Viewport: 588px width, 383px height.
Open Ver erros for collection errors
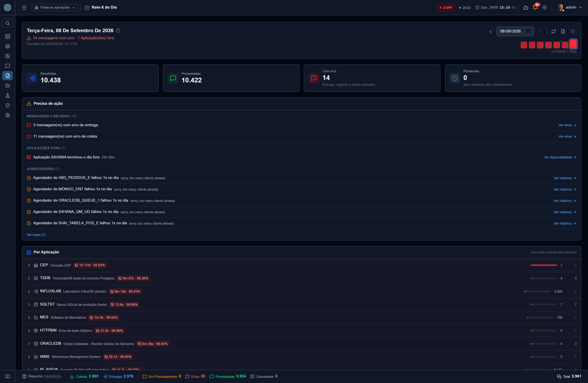pos(567,137)
